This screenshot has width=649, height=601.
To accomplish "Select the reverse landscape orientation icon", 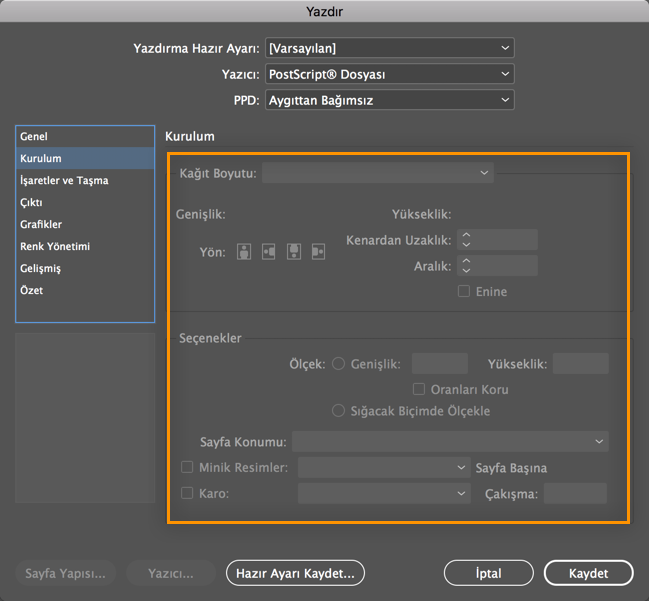I will click(318, 252).
